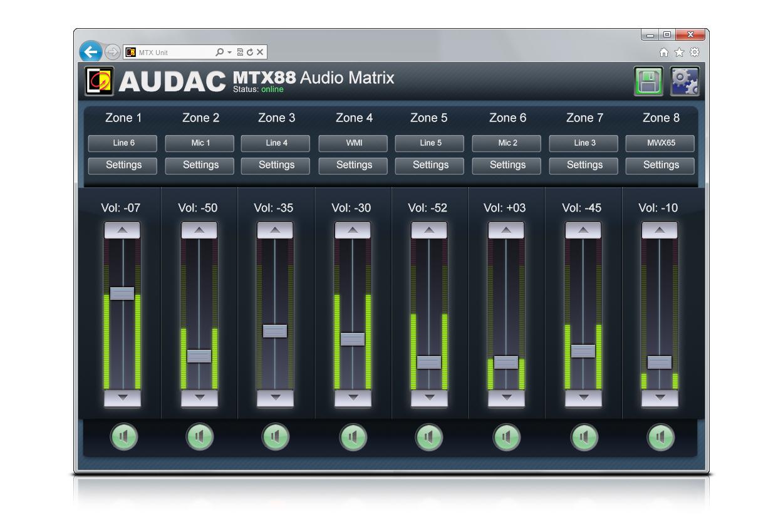Click the AUDAC logo icon

pos(100,81)
